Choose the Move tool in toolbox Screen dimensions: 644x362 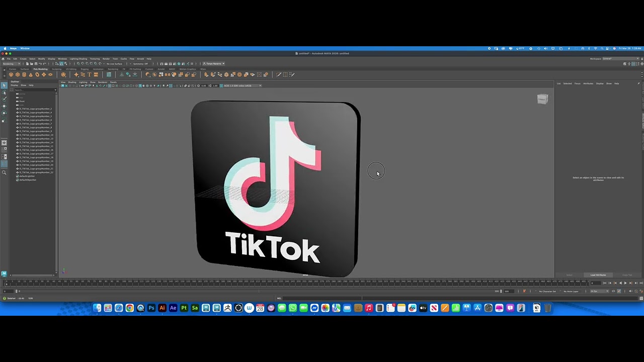click(x=4, y=106)
